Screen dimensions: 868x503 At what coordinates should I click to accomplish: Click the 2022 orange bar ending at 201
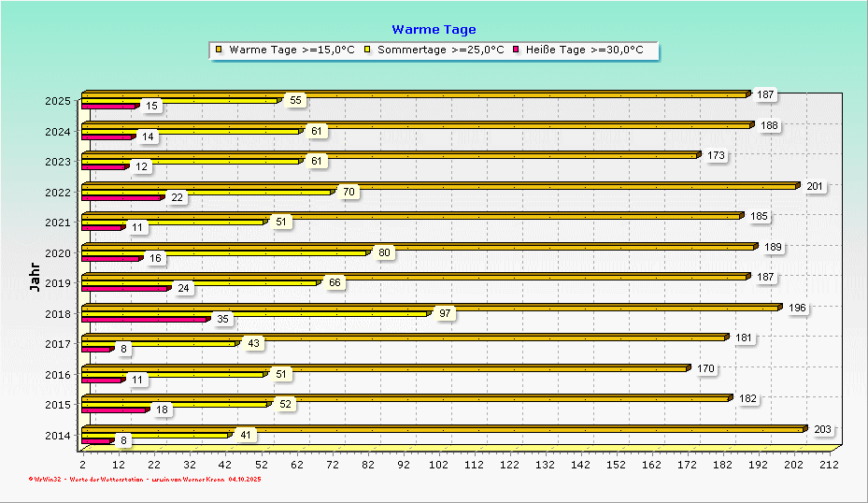(x=439, y=186)
